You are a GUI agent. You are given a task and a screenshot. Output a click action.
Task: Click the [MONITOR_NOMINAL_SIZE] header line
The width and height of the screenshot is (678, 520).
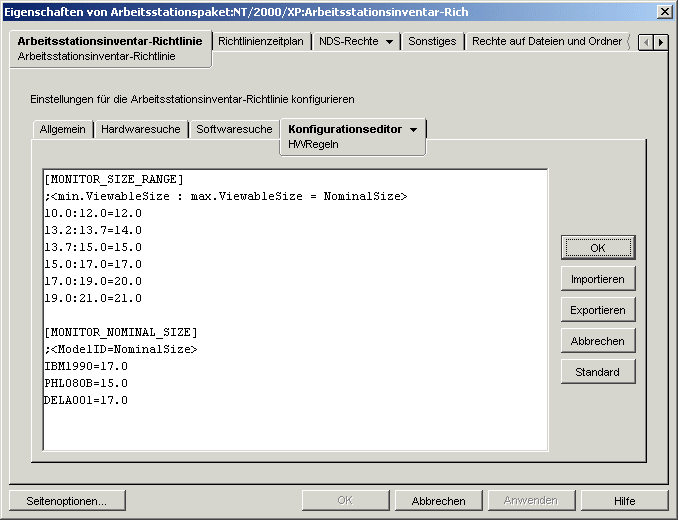point(121,332)
